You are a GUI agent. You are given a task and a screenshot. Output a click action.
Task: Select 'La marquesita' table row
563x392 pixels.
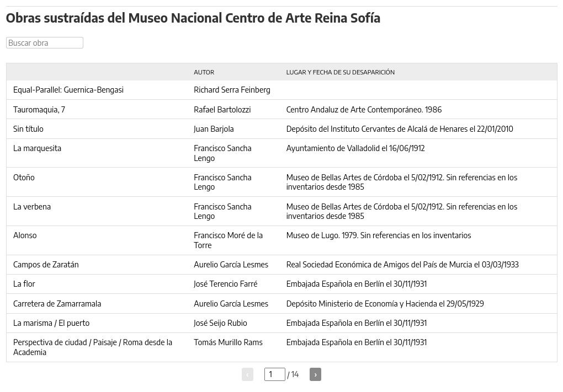point(281,153)
